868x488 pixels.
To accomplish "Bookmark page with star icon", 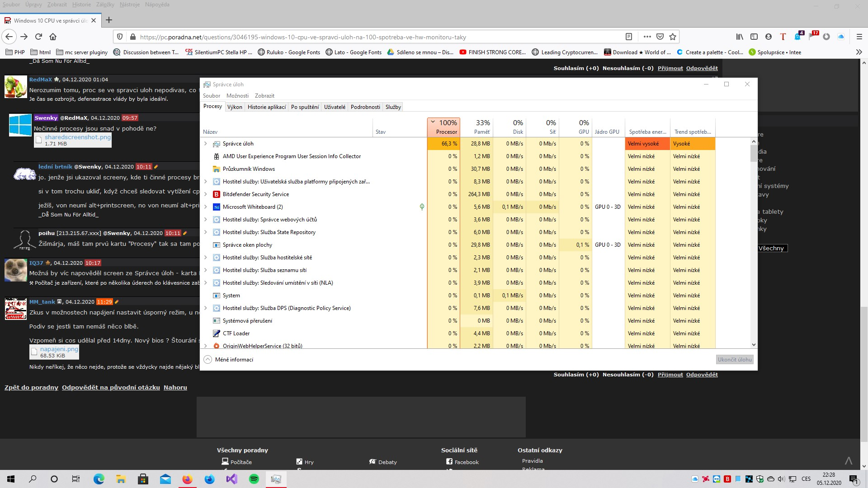I will pyautogui.click(x=673, y=37).
